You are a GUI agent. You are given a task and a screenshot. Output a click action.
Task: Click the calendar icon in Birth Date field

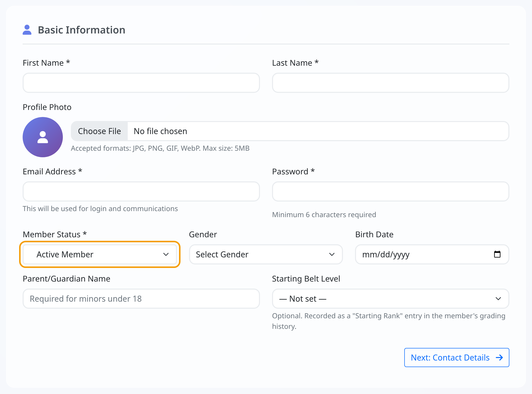(497, 254)
